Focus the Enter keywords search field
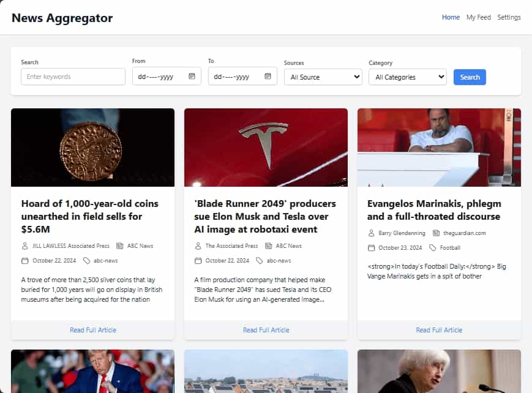This screenshot has height=393, width=532. point(73,77)
